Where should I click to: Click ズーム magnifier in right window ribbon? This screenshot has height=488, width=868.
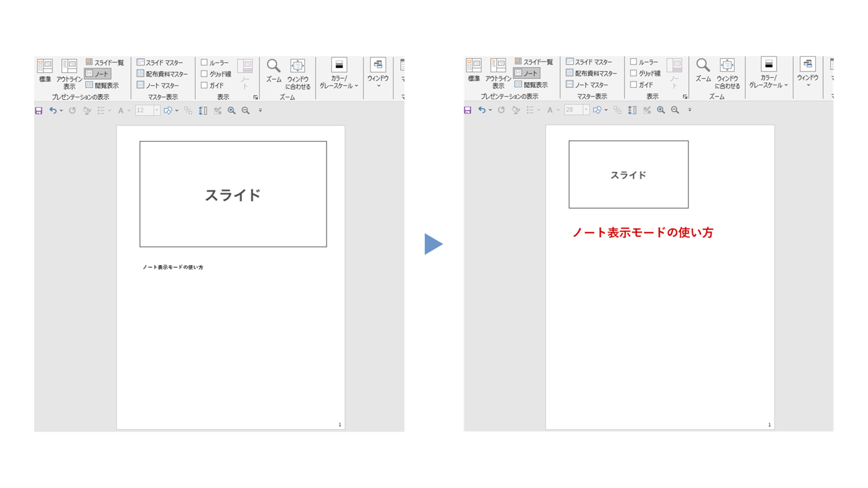coord(703,70)
